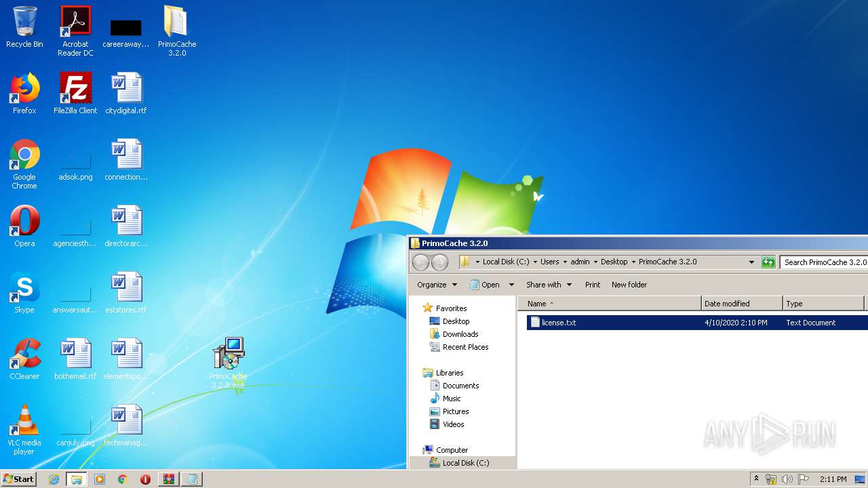Select the CCleaner desktop shortcut
The width and height of the screenshot is (868, 488).
[24, 359]
